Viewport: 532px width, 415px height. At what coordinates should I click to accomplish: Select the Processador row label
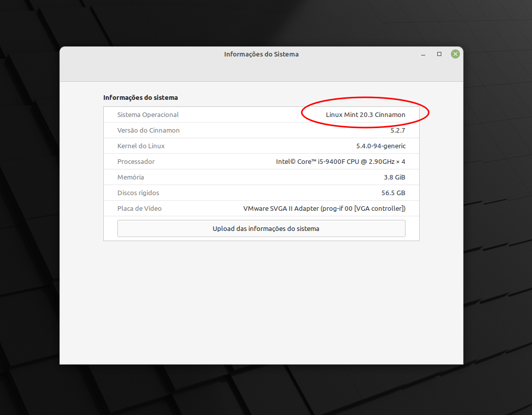click(x=136, y=161)
